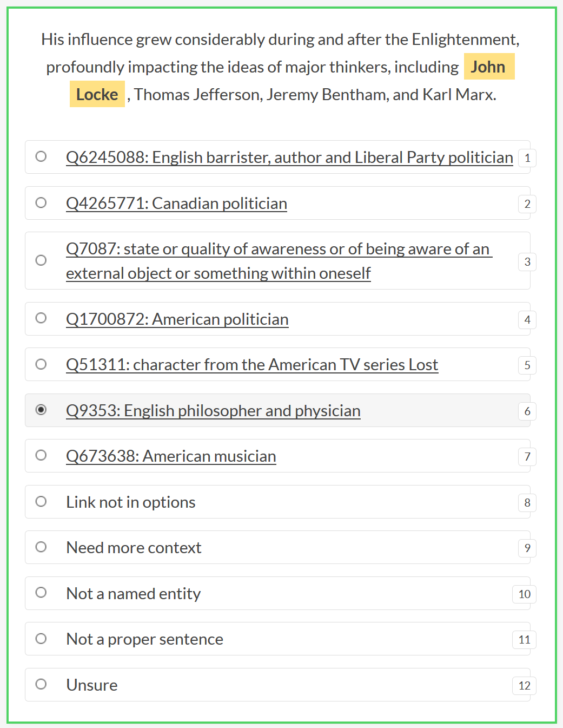Choose the 'Need more context' option
Image resolution: width=563 pixels, height=728 pixels.
click(x=41, y=547)
